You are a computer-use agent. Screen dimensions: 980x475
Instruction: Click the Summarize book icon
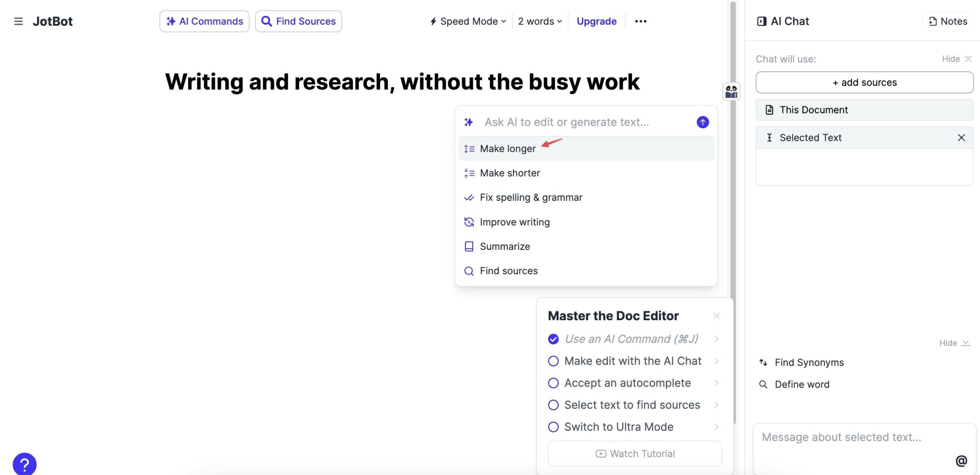[x=469, y=246]
